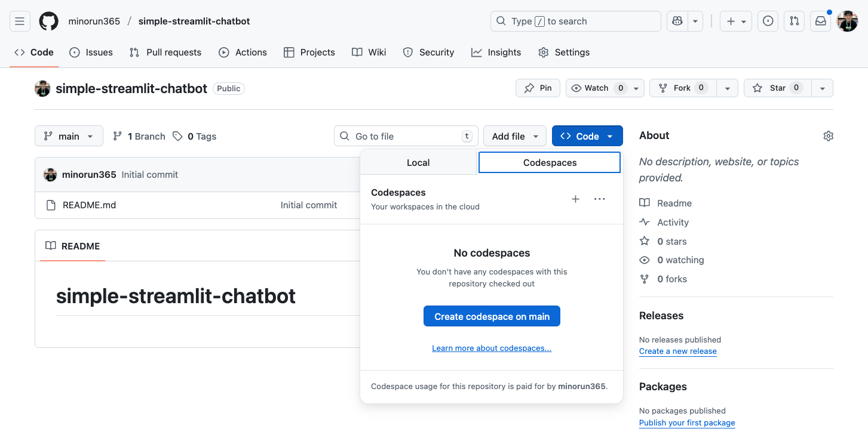This screenshot has height=441, width=868.
Task: Expand the Copilot dropdown arrow
Action: point(695,21)
